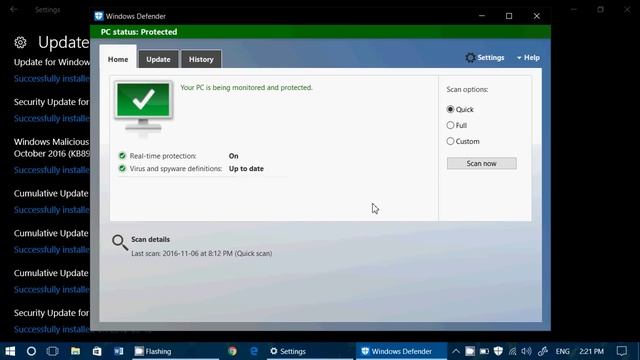Open 'Successfully installed' link under first Security Update

[52, 118]
